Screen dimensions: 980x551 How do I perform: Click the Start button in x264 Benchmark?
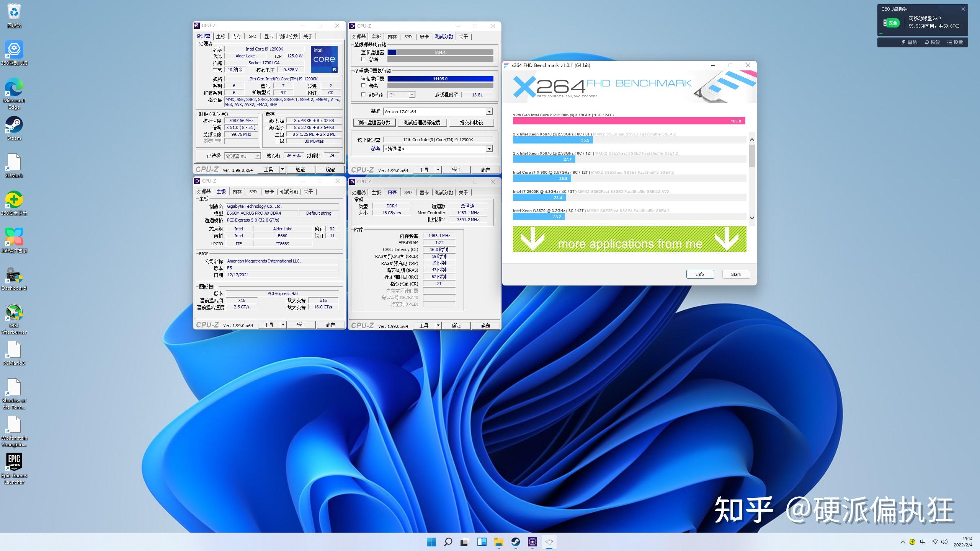point(736,274)
